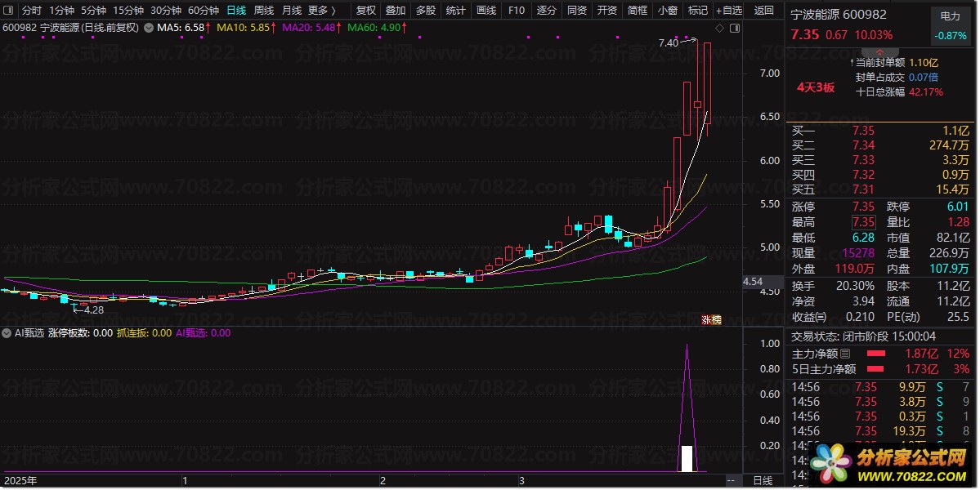Click the diamond icon above the price axis
The height and width of the screenshot is (490, 980).
pos(719,28)
